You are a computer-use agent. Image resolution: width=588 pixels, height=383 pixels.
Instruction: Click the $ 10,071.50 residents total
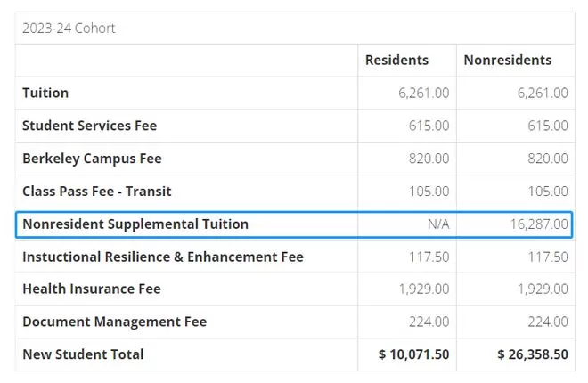pos(414,354)
